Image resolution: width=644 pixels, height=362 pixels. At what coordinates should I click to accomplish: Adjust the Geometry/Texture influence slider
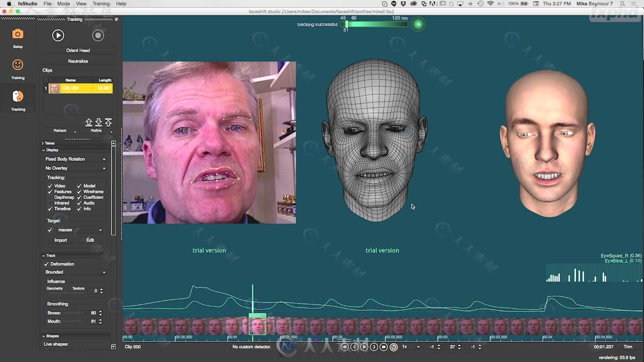[x=66, y=292]
